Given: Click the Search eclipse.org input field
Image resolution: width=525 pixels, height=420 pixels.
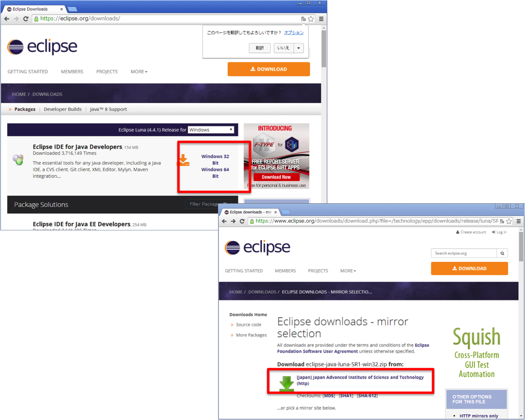Looking at the screenshot, I should 464,253.
